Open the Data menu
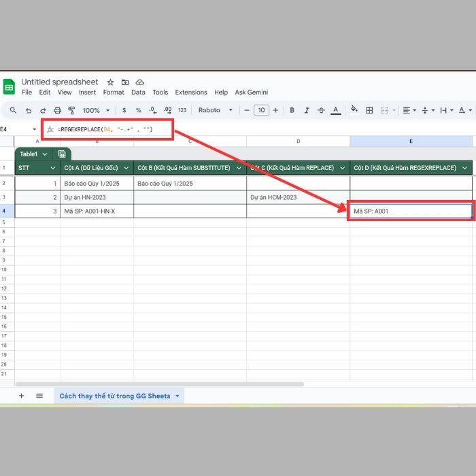This screenshot has height=476, width=476. [138, 92]
